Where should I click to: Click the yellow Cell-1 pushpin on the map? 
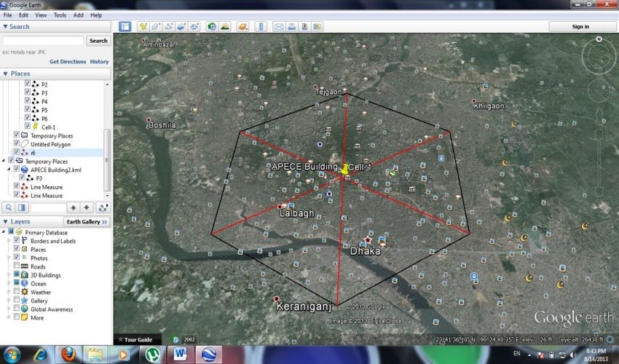point(344,170)
